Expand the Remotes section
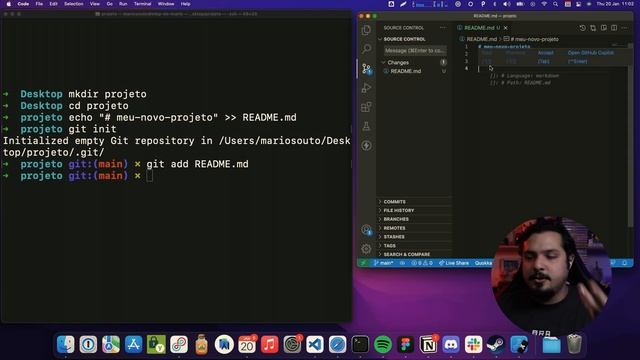Viewport: 640px width, 360px height. pos(414,228)
